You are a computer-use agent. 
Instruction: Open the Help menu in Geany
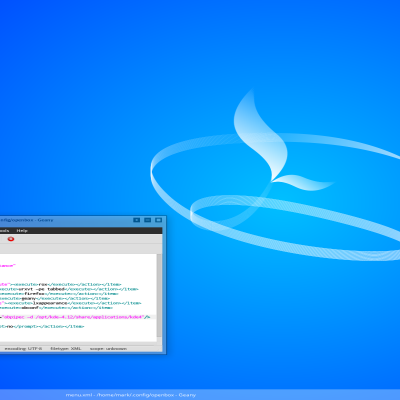pos(22,231)
